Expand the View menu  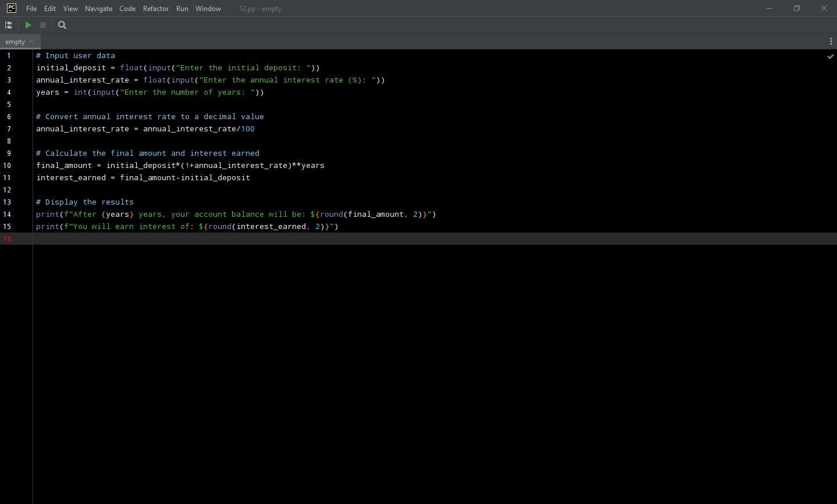(x=70, y=9)
